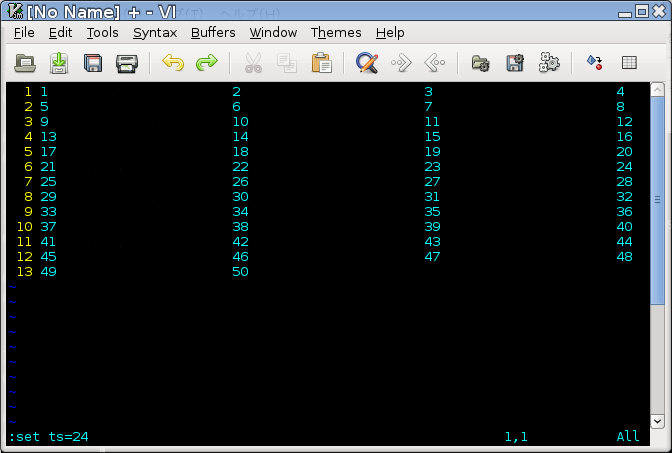Viewport: 672px width, 453px height.
Task: Redo the last undone change
Action: click(x=206, y=64)
